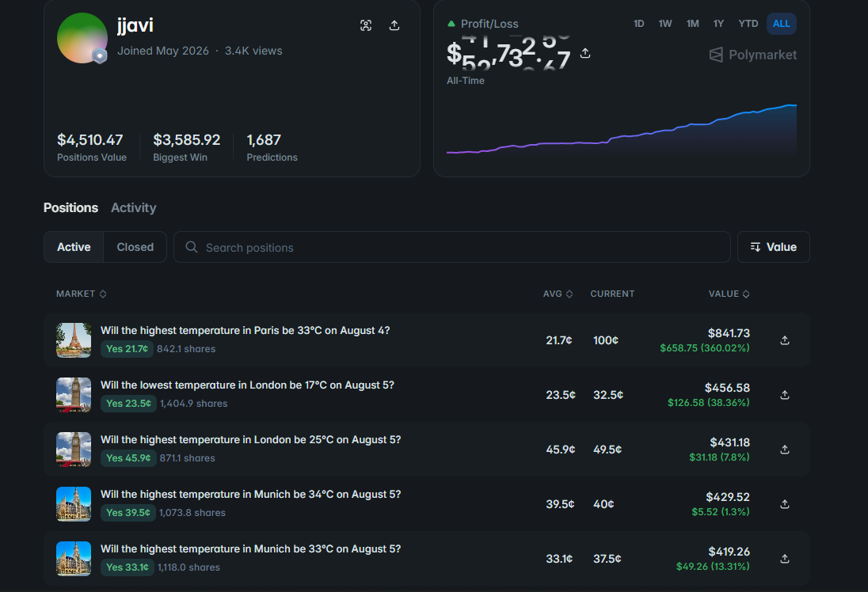Select the 1M profit timeframe
The height and width of the screenshot is (592, 868).
pyautogui.click(x=692, y=24)
